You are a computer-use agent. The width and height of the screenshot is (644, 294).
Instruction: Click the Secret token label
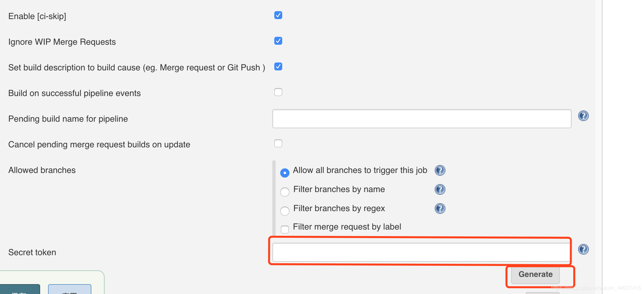[x=32, y=252]
